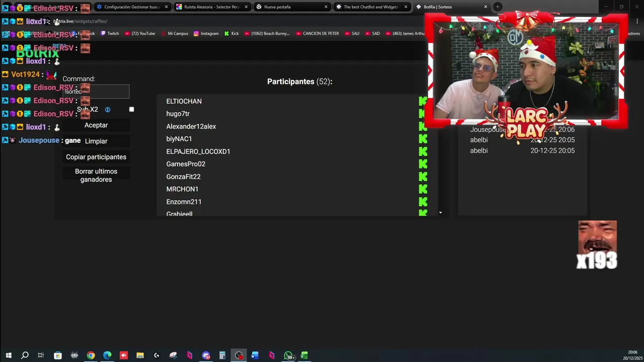
Task: Click the Kick icon beside Enzomn211
Action: pyautogui.click(x=423, y=202)
